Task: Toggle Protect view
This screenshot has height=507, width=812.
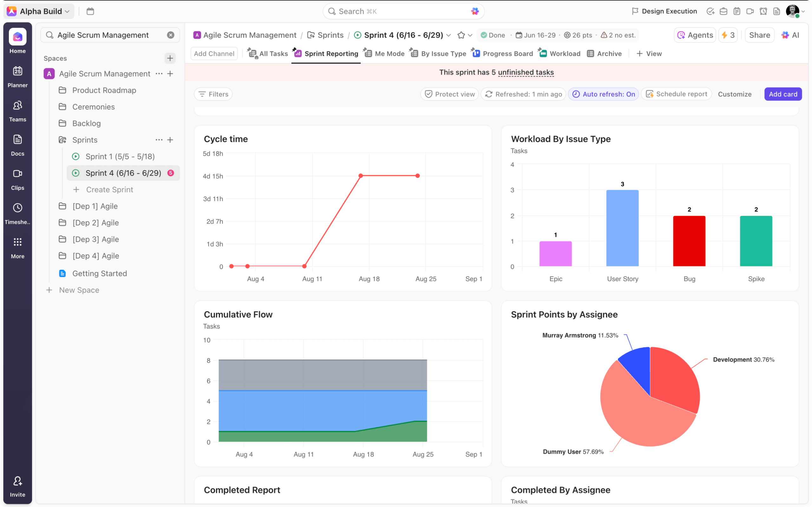Action: click(x=450, y=94)
